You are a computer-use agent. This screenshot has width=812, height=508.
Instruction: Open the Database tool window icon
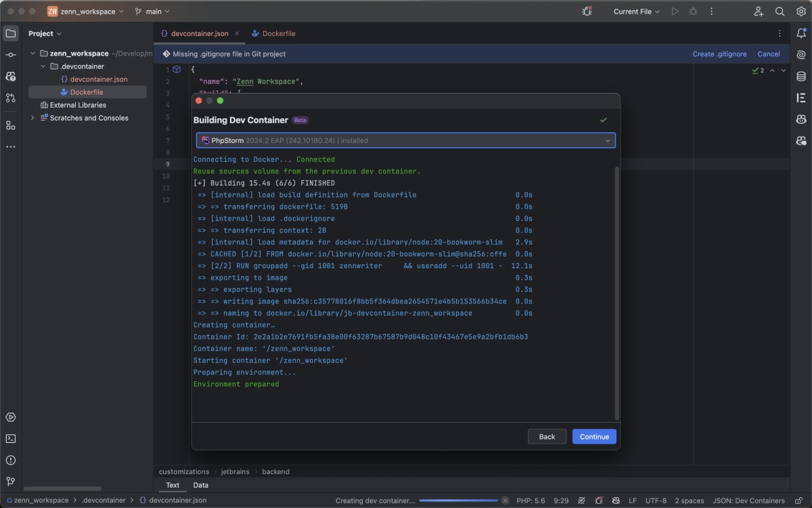tap(801, 77)
